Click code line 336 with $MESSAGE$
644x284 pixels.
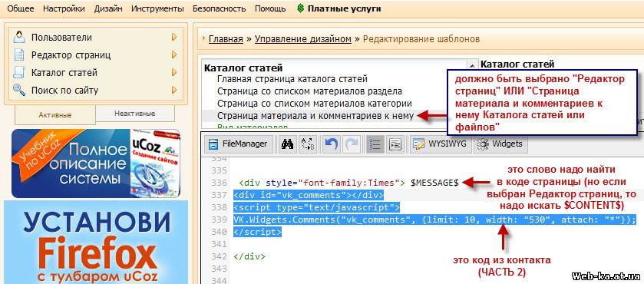(x=348, y=183)
